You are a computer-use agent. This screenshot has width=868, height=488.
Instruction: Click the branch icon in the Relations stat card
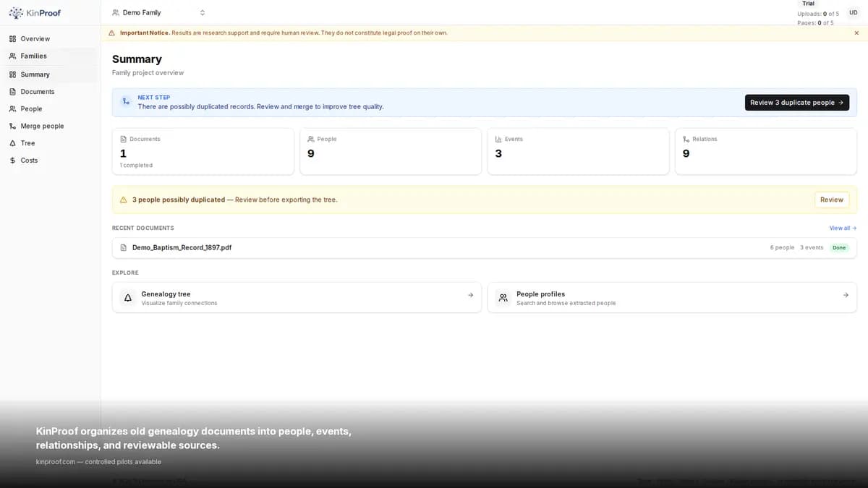686,139
